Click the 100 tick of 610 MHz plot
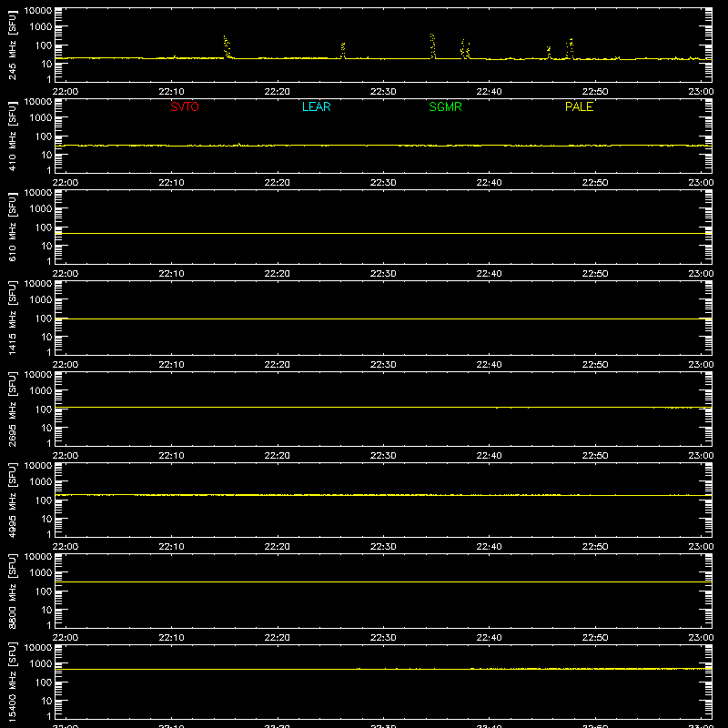Viewport: 728px width, 728px height. click(44, 227)
